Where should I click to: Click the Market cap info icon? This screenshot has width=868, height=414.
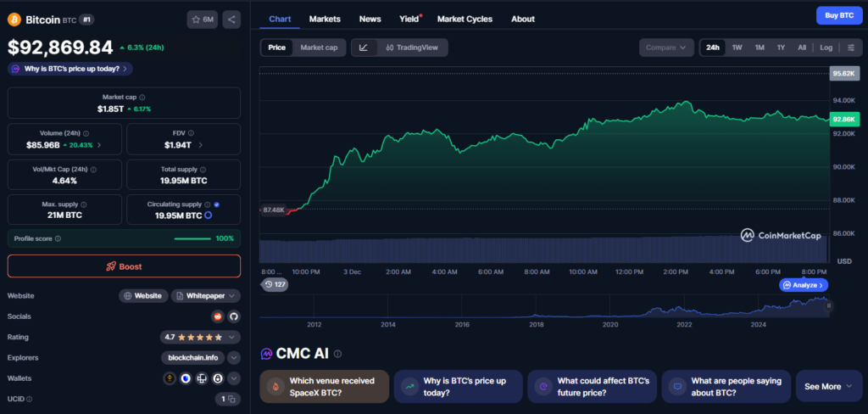(x=142, y=97)
